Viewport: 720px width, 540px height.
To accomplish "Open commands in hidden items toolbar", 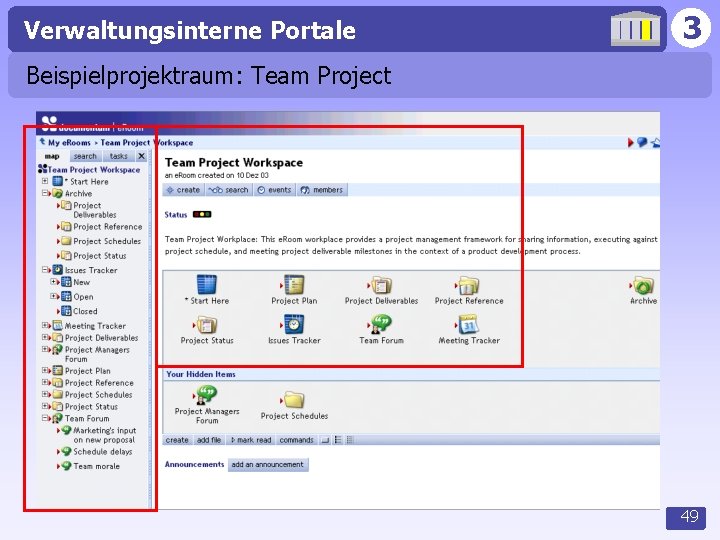I will click(x=296, y=440).
